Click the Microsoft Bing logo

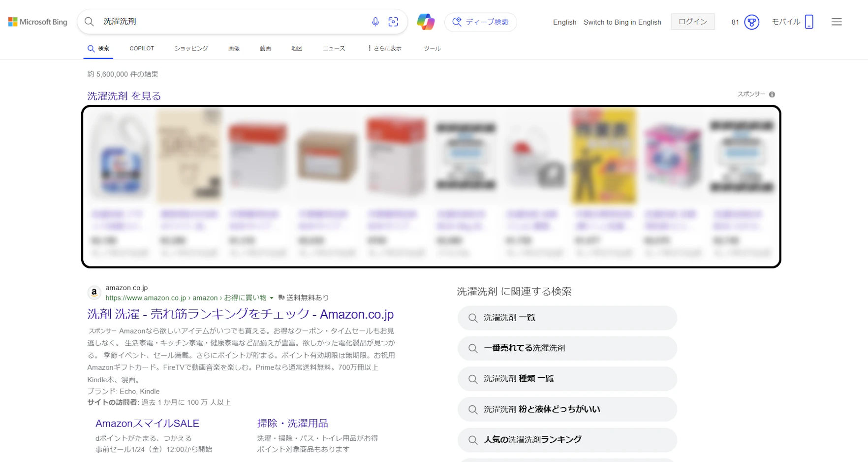coord(38,22)
